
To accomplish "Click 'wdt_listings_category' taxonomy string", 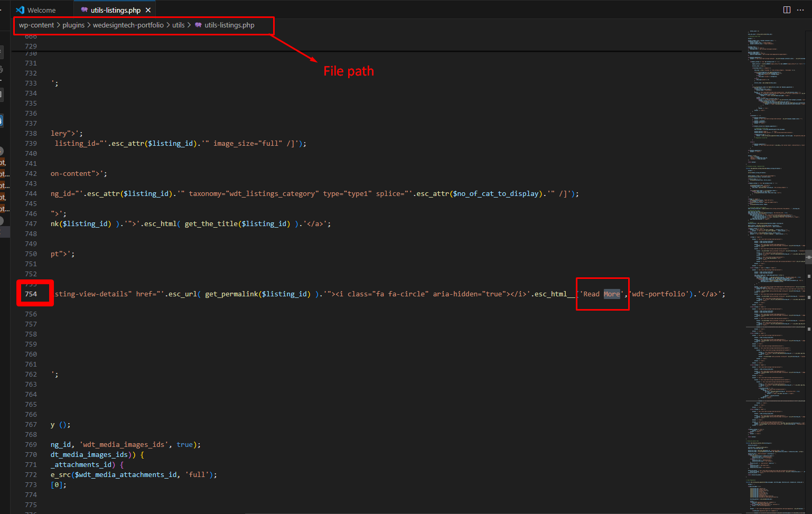I will pyautogui.click(x=274, y=193).
